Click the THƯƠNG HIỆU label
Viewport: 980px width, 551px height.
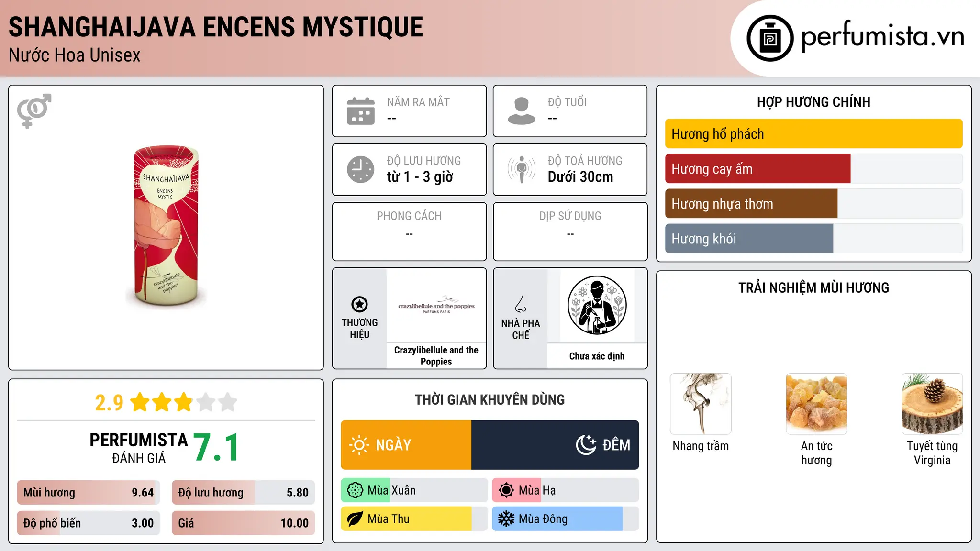click(x=359, y=328)
